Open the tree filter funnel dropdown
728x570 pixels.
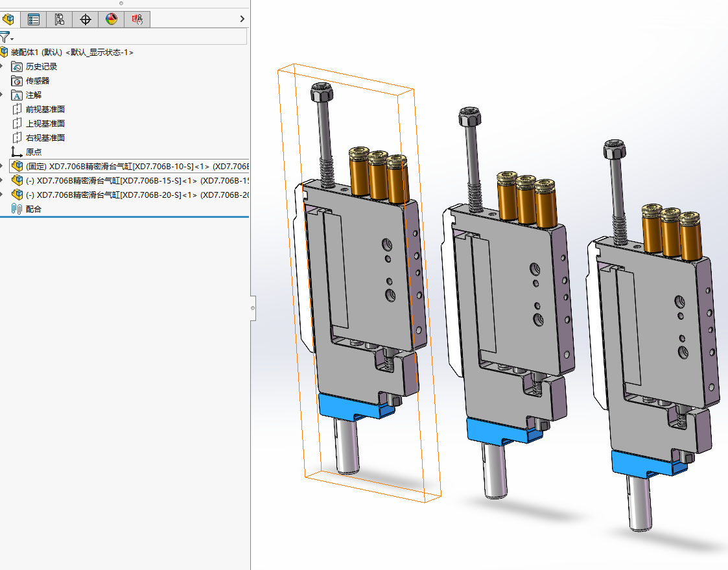tap(6, 38)
